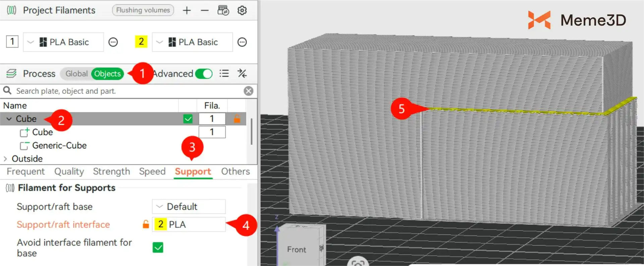The image size is (644, 266).
Task: Open the Support/raft base Default dropdown
Action: [x=189, y=207]
